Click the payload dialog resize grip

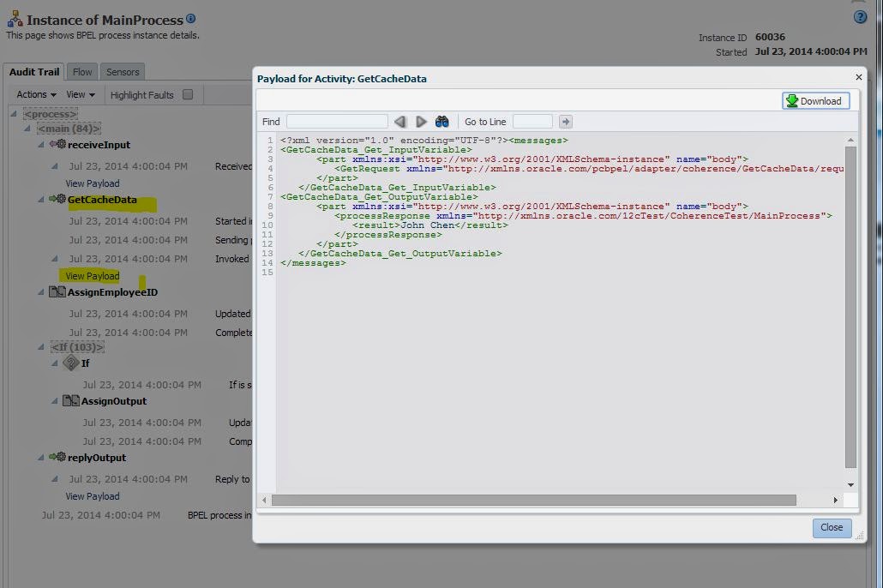(x=859, y=537)
